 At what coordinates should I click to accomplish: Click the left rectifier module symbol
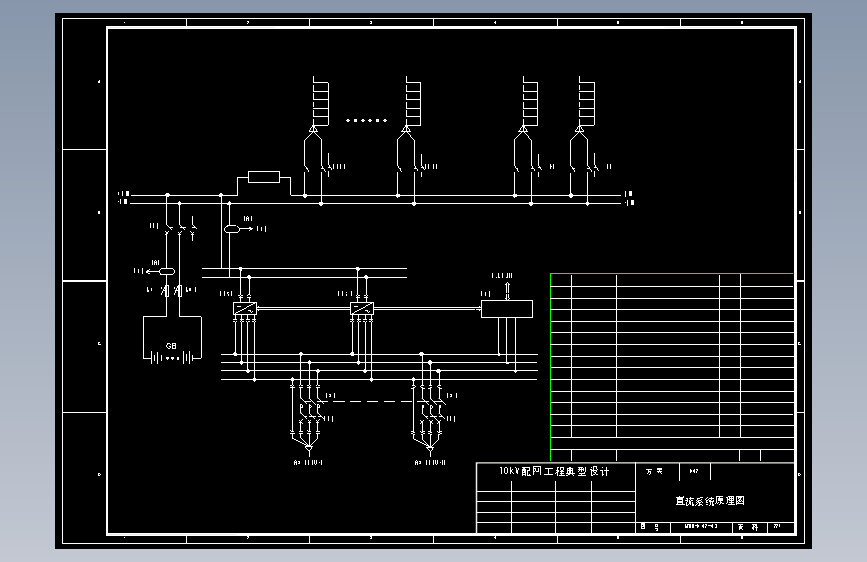click(245, 309)
